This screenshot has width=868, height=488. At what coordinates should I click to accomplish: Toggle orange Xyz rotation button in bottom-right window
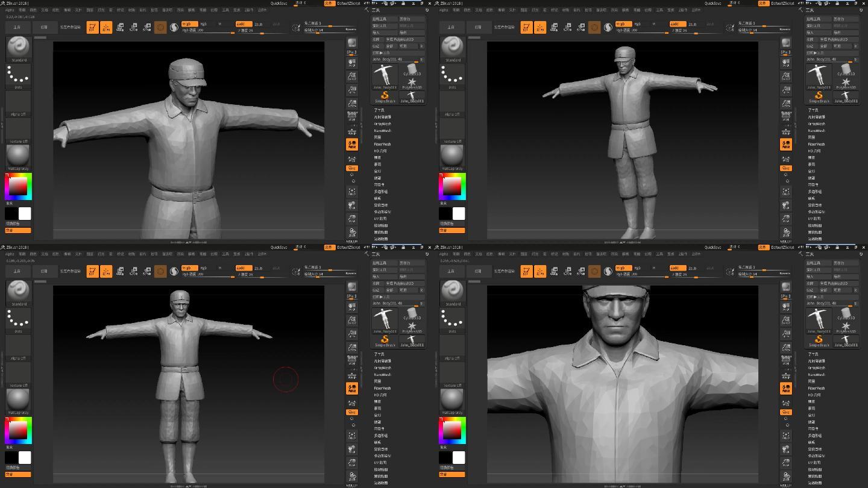pyautogui.click(x=786, y=412)
